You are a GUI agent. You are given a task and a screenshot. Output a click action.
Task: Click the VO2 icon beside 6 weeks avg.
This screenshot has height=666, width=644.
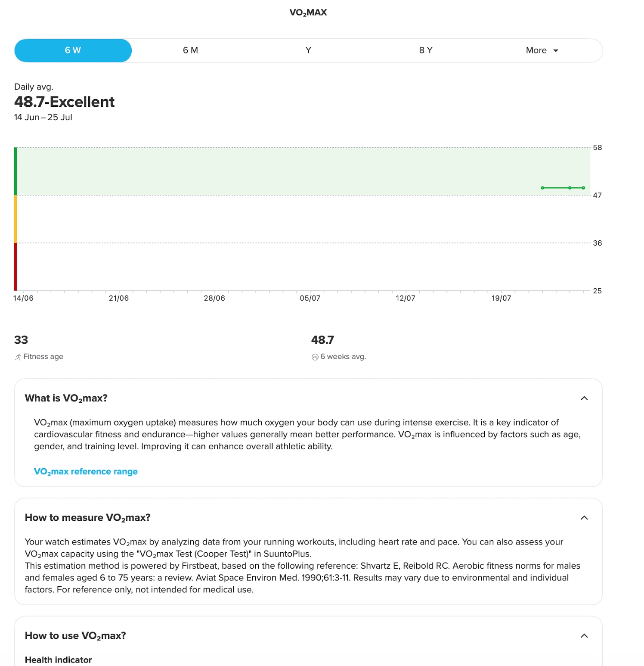point(315,357)
